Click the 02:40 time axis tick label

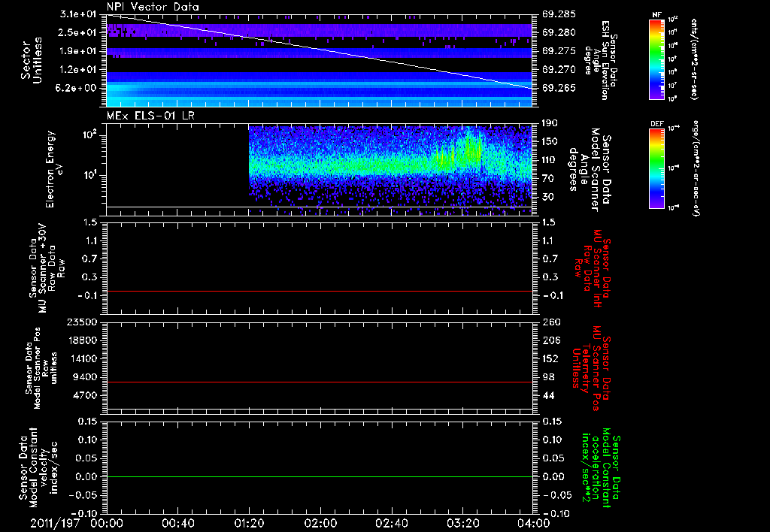(x=391, y=521)
